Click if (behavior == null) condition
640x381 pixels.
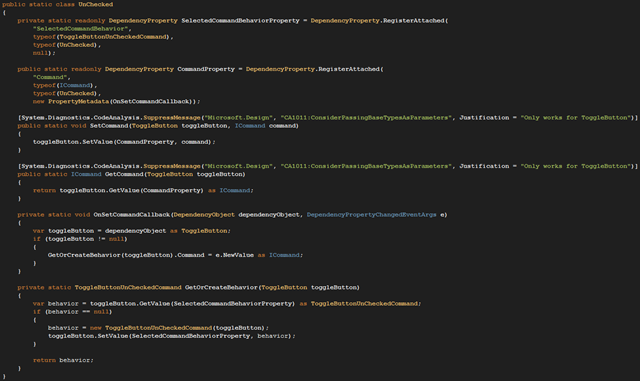coord(72,312)
